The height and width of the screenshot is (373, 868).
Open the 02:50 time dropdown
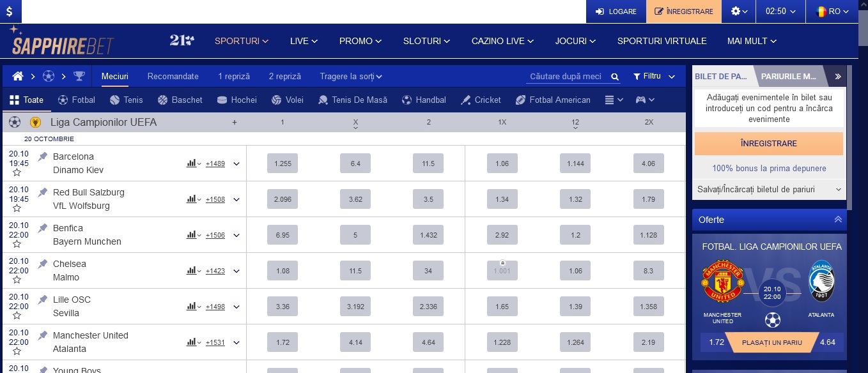pyautogui.click(x=780, y=11)
